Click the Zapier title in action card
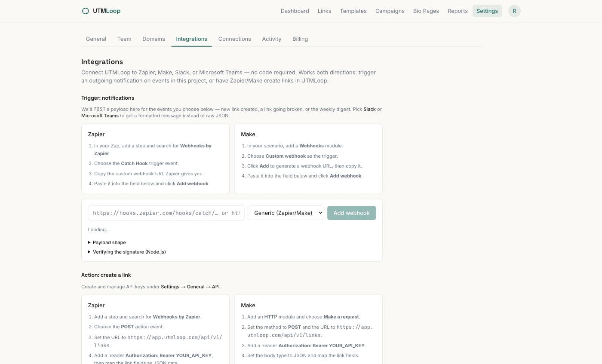 click(96, 305)
